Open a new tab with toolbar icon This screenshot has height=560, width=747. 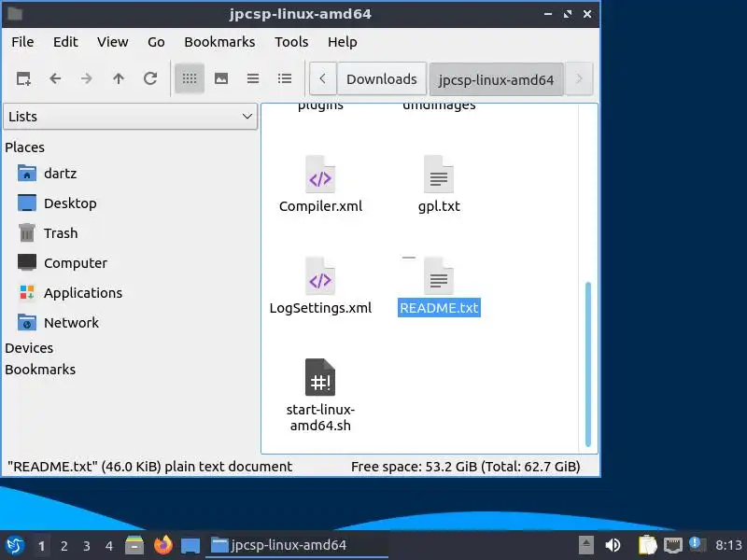click(23, 78)
